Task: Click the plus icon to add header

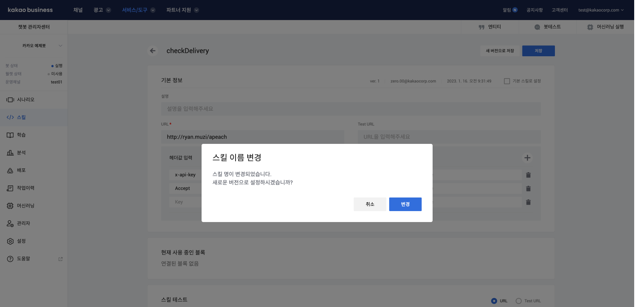Action: (527, 158)
